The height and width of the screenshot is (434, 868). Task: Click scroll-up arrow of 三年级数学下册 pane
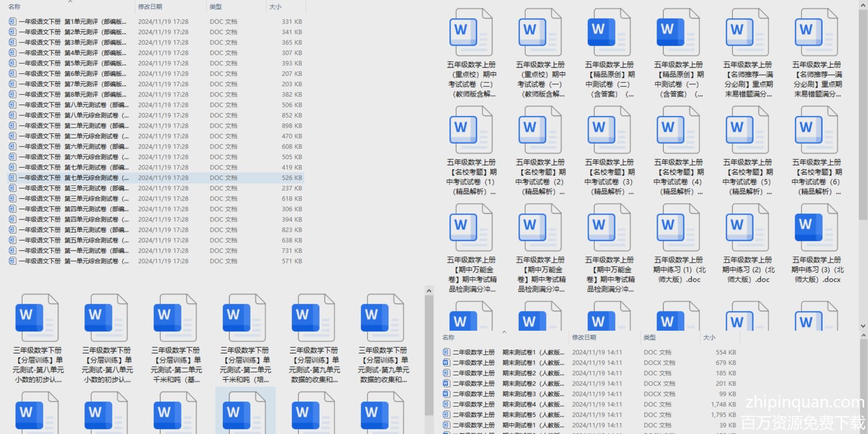(429, 291)
